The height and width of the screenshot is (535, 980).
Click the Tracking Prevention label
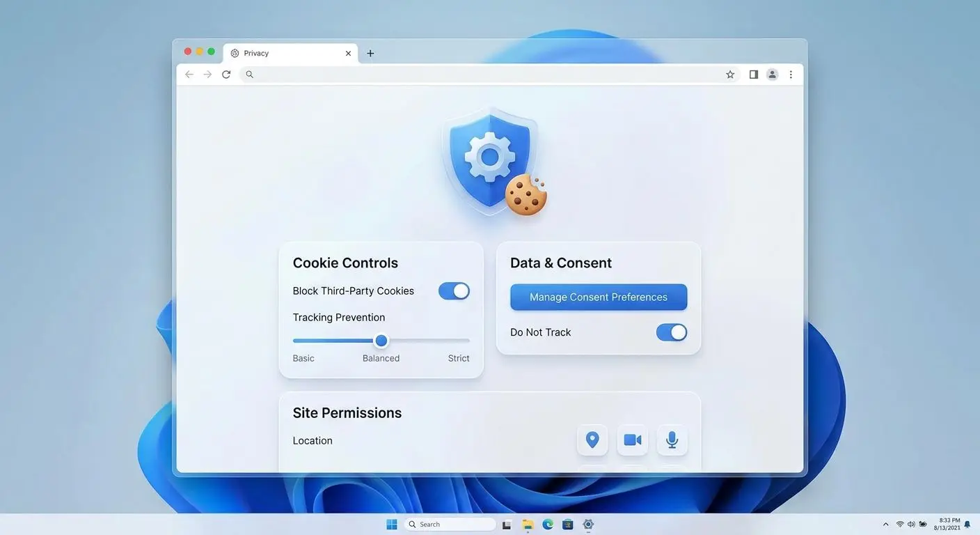339,317
